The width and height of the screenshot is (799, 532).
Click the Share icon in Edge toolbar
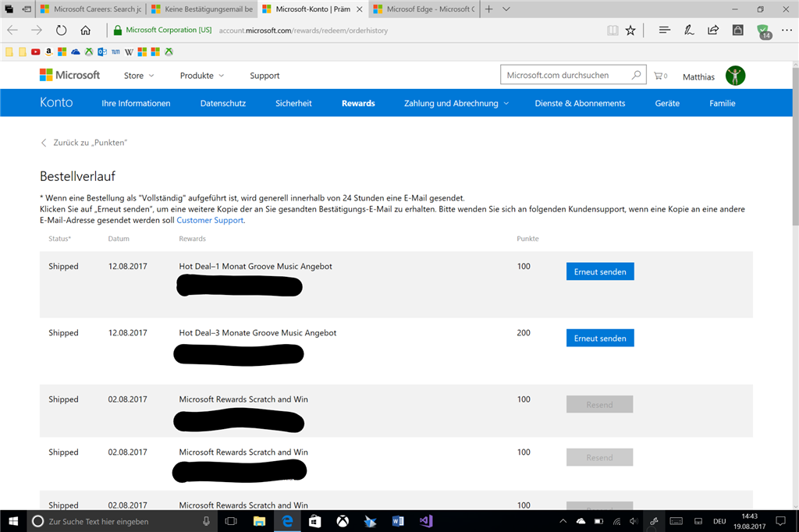pyautogui.click(x=713, y=30)
